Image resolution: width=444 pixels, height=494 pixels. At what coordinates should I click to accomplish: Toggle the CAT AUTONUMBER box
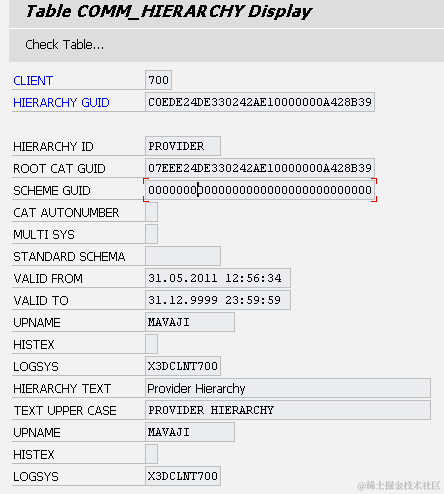[x=151, y=212]
